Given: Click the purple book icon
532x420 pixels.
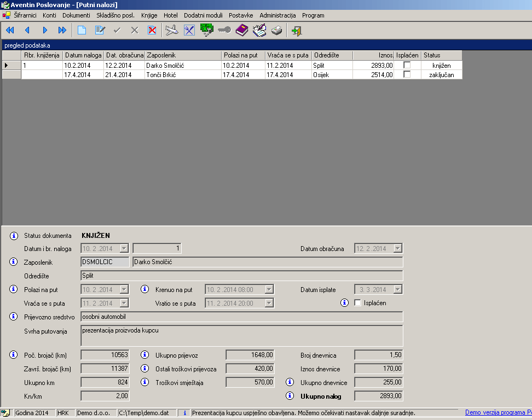Looking at the screenshot, I should 242,31.
